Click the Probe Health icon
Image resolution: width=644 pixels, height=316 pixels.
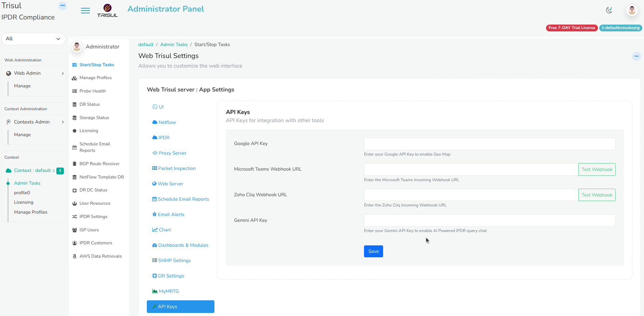[74, 91]
